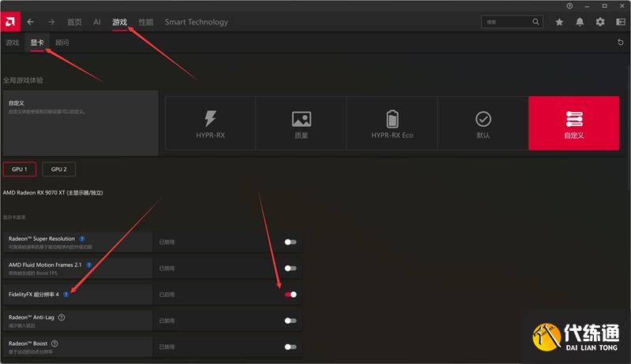Click the search magnifier icon

[x=536, y=22]
